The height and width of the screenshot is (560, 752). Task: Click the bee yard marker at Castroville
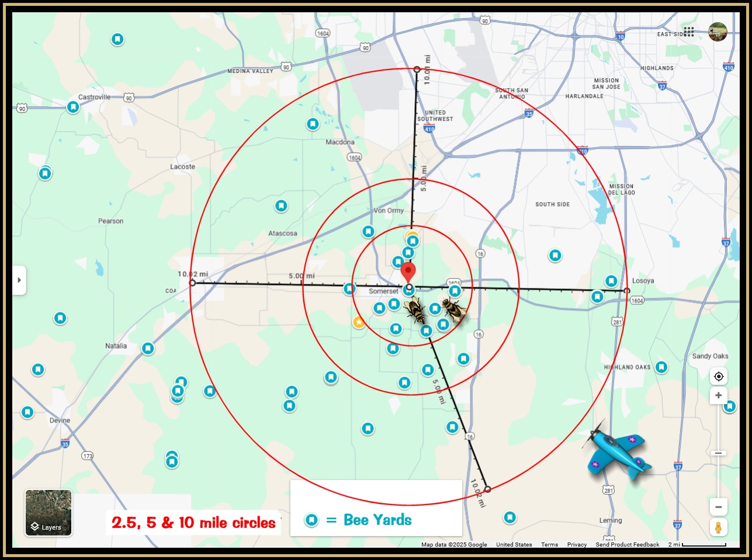[73, 107]
